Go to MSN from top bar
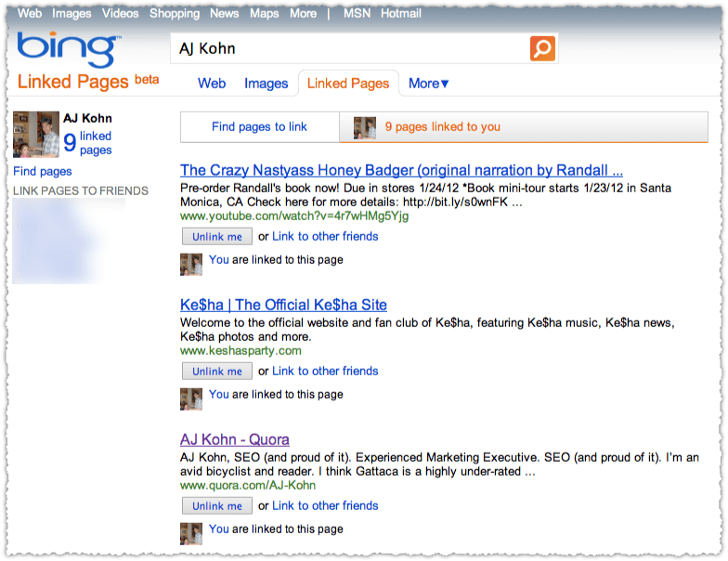Viewport: 728px width, 561px height. click(x=357, y=13)
